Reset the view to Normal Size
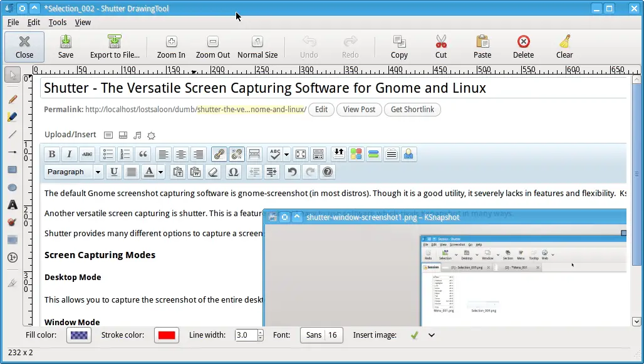Image resolution: width=644 pixels, height=364 pixels. point(257,47)
